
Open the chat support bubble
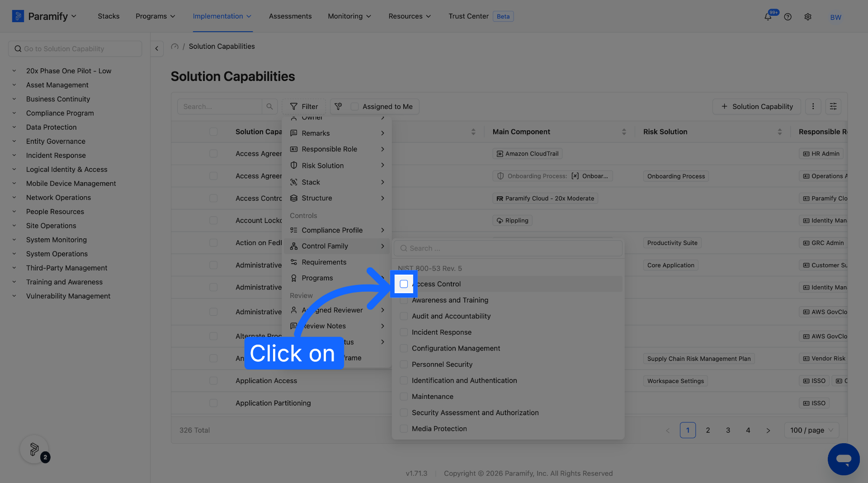click(844, 459)
